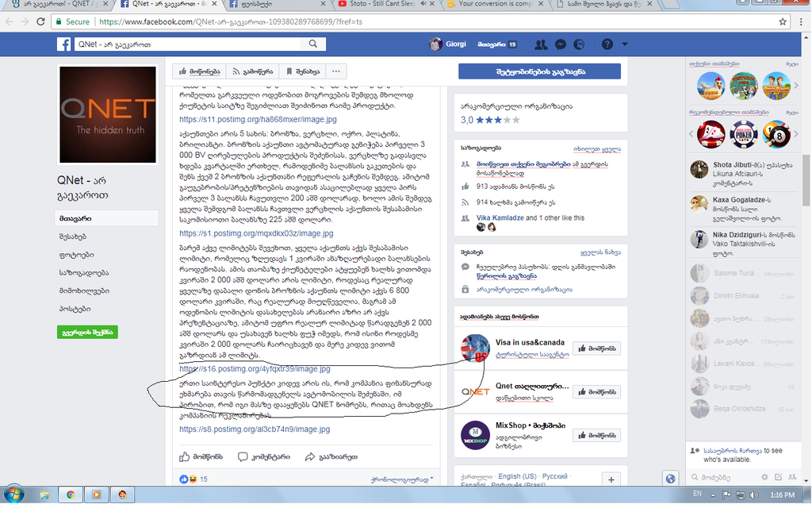Viewport: 812px width, 508px height.
Task: Open the Farm Seasons game icon
Action: pos(710,86)
